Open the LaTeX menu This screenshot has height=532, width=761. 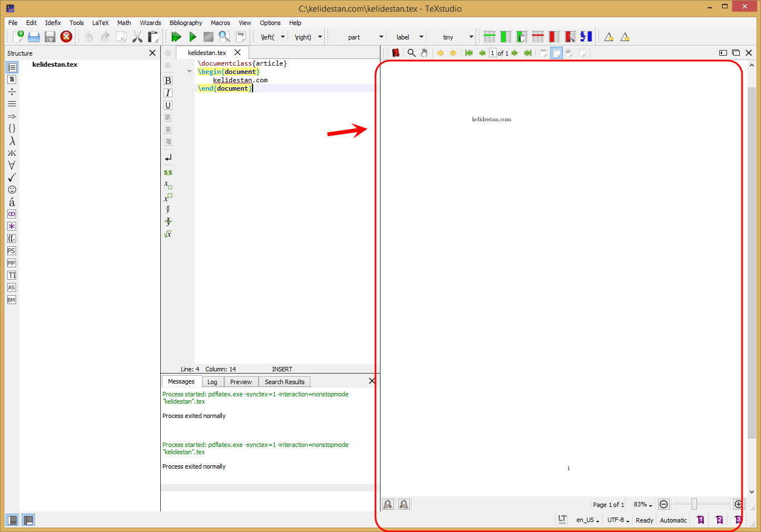coord(100,23)
